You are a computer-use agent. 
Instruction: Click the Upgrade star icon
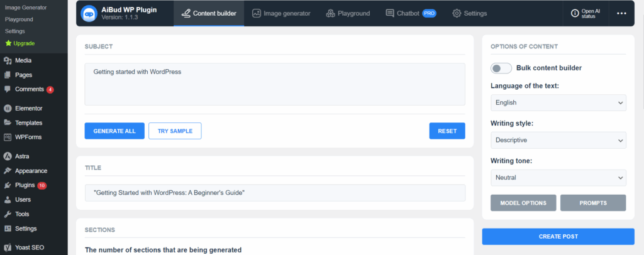coord(8,43)
